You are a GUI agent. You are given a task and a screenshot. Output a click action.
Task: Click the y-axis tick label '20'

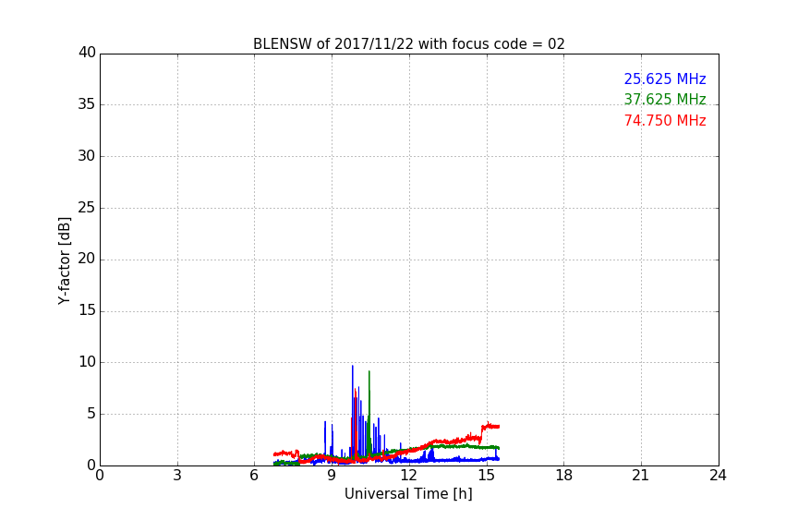pyautogui.click(x=87, y=259)
